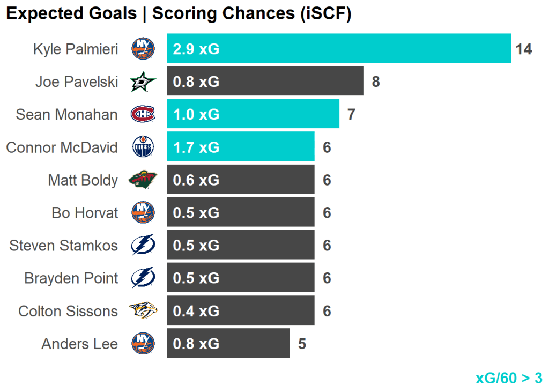
Task: Click the Minnesota Wild logo beside Matt Boldy
Action: click(x=143, y=180)
